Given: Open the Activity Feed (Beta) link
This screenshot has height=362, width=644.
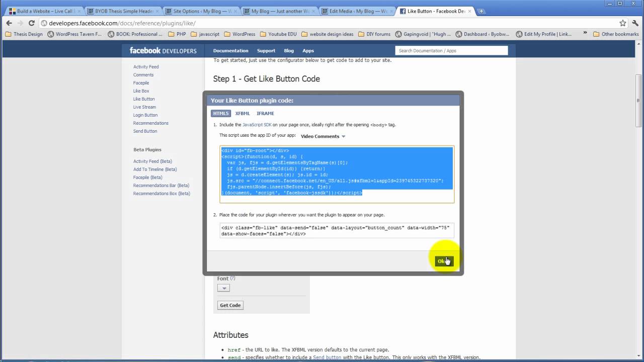Looking at the screenshot, I should coord(152,161).
